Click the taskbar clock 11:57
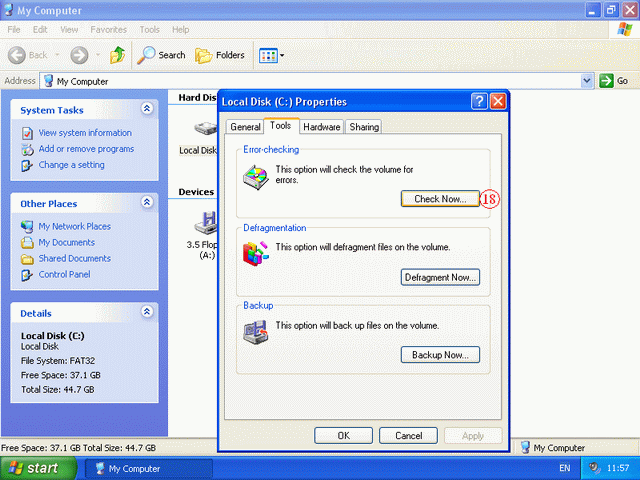The height and width of the screenshot is (480, 640). pyautogui.click(x=618, y=468)
